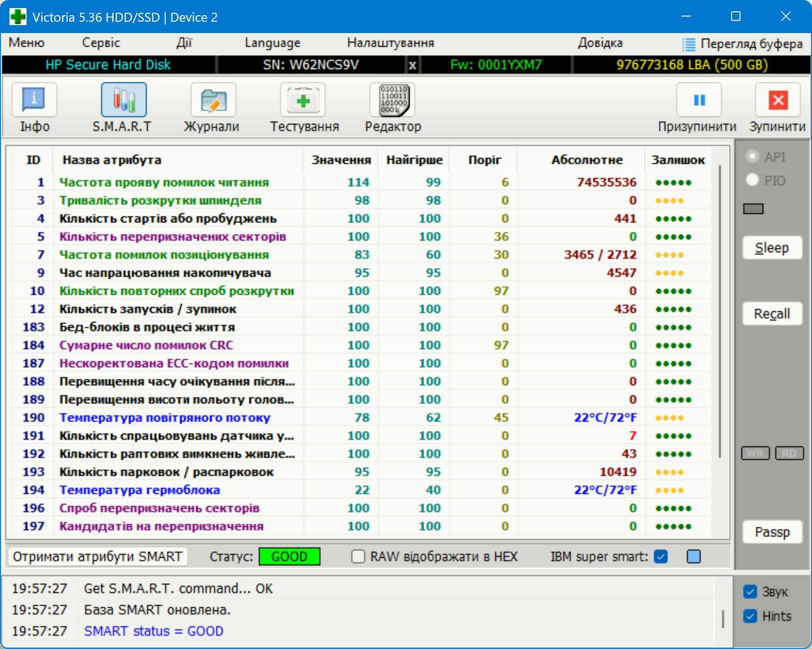Image resolution: width=812 pixels, height=649 pixels.
Task: Enable RAW відображати в HEX checkbox
Action: tap(358, 556)
